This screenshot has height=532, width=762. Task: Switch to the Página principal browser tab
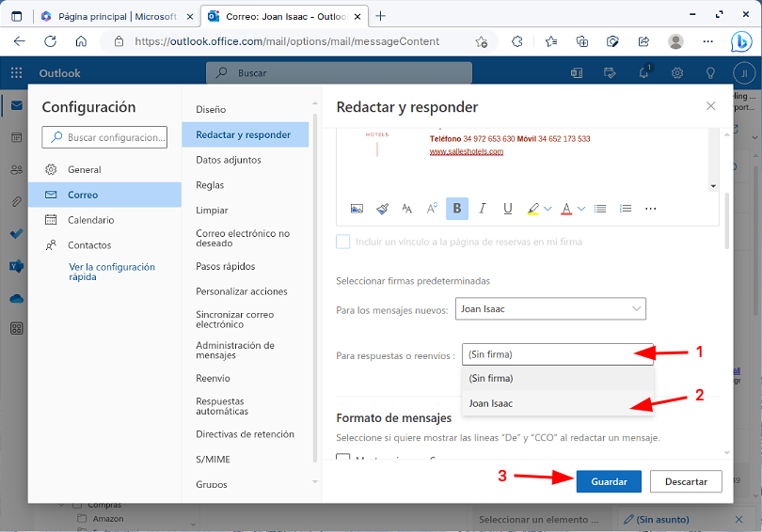coord(113,17)
